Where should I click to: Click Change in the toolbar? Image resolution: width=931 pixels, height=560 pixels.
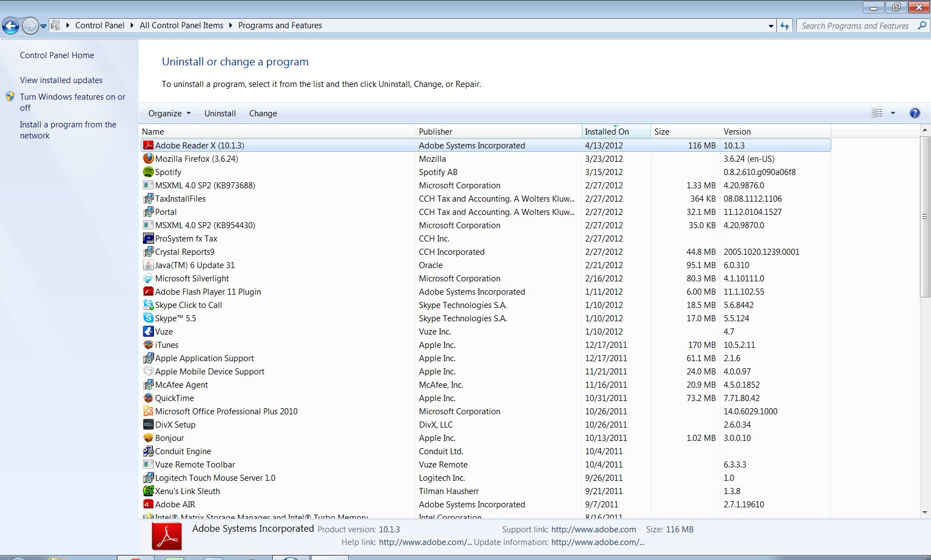[x=263, y=113]
